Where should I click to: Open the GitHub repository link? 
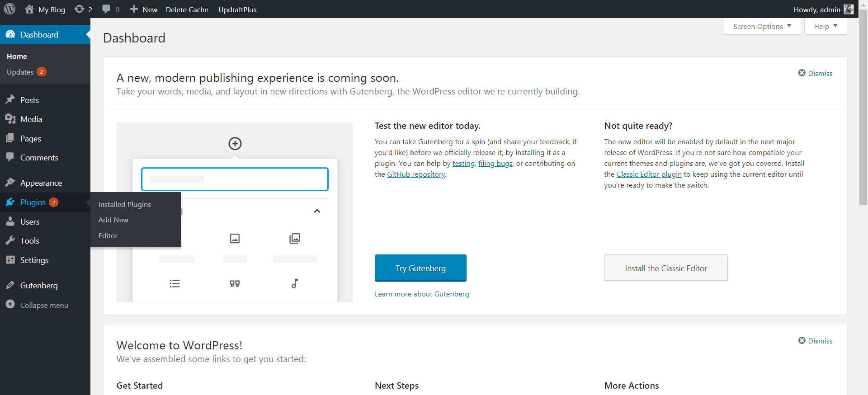pos(416,174)
